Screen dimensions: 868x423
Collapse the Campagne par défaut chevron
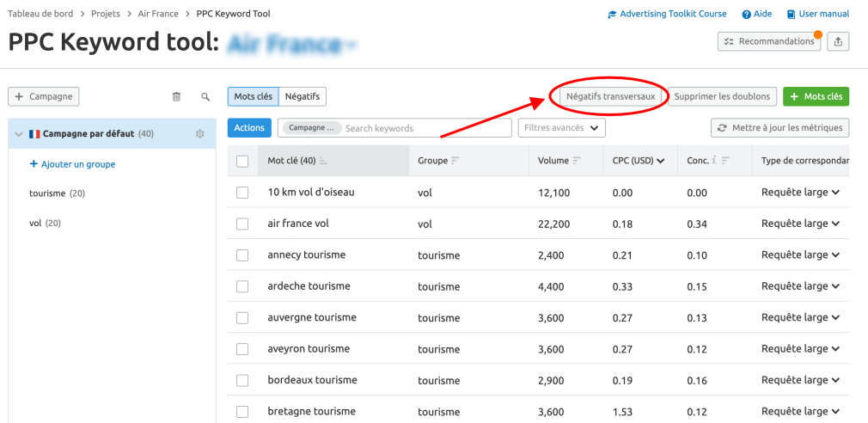click(18, 134)
